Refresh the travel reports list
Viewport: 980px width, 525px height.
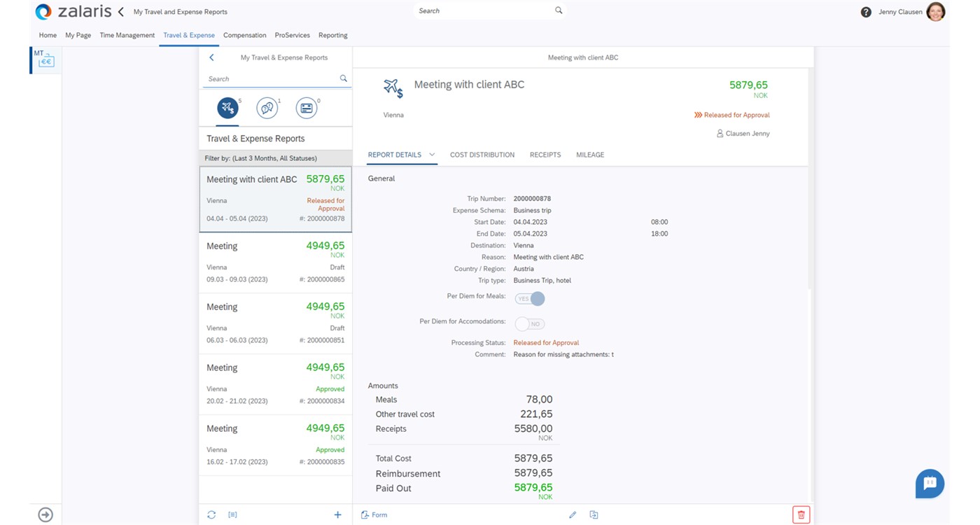tap(211, 514)
